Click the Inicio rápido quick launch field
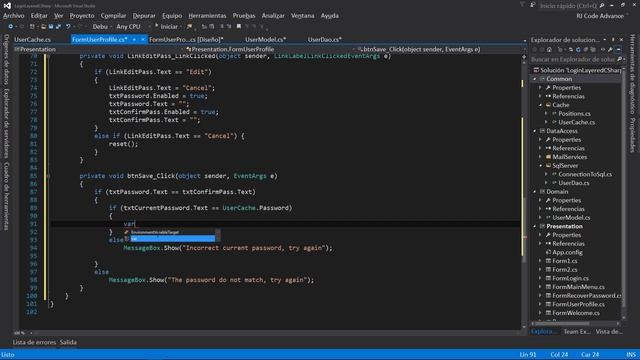The width and height of the screenshot is (640, 360). pyautogui.click(x=568, y=6)
